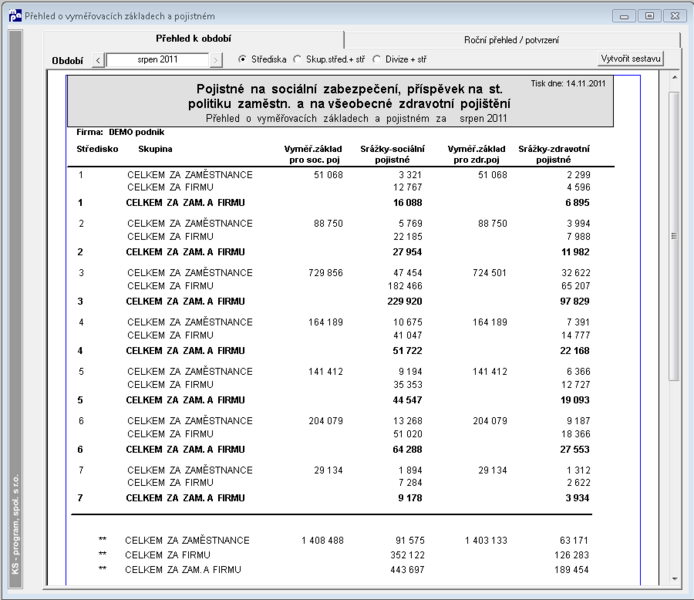Click the value 63 171 in totals

pos(574,541)
